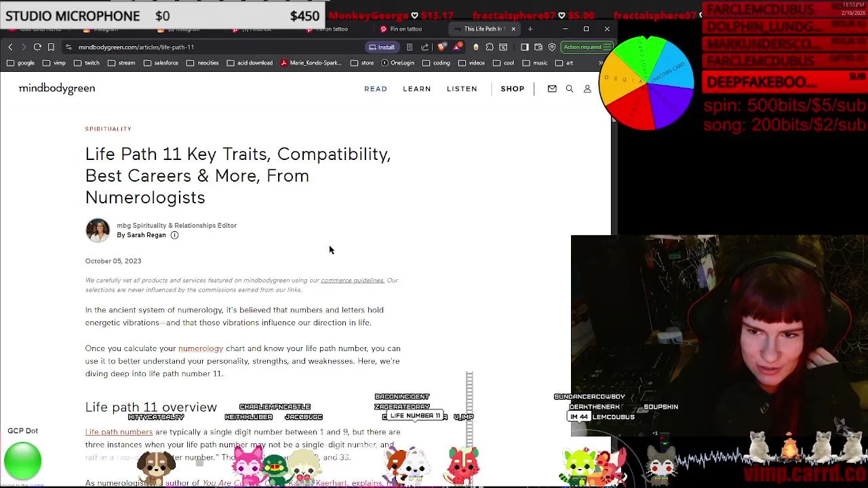Close the This Life Path tab
868x488 pixels.
(x=513, y=28)
